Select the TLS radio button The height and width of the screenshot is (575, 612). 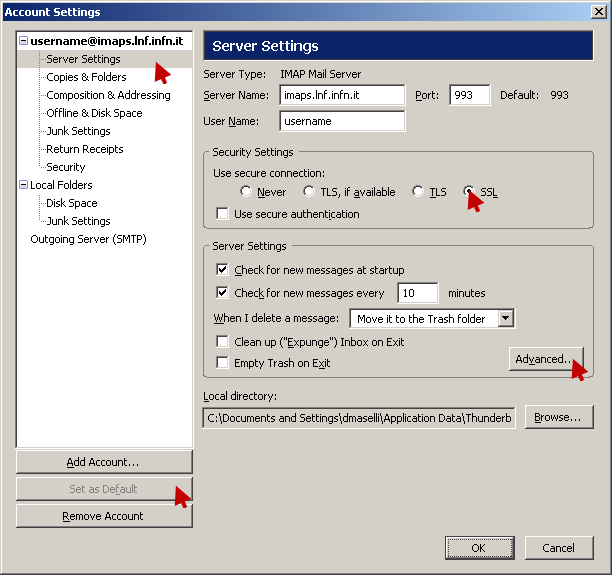coord(418,191)
